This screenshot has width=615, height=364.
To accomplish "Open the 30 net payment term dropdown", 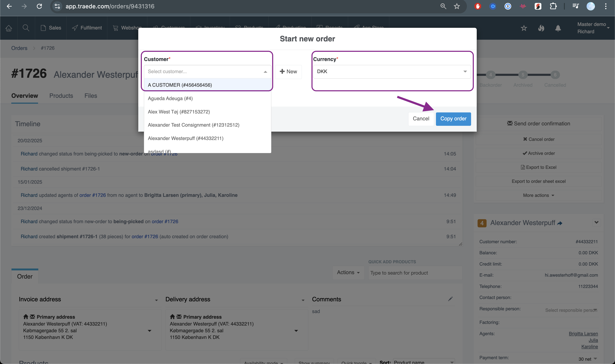I will tap(588, 359).
